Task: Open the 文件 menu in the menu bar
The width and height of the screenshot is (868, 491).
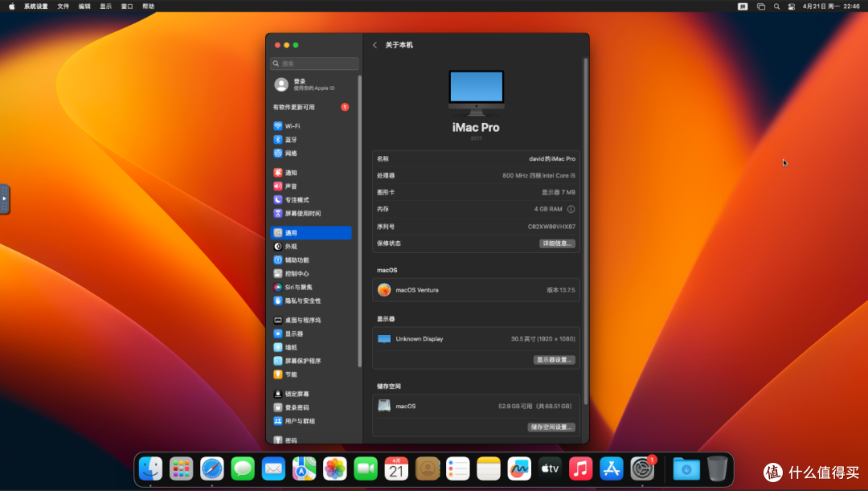Action: [63, 6]
